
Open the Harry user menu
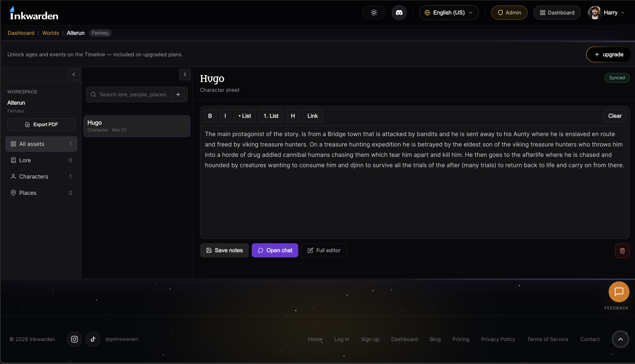click(x=606, y=12)
